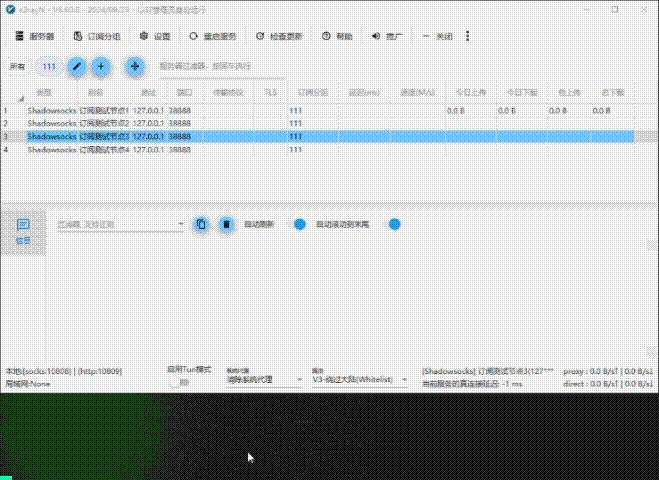Toggle auto scroll to end switch
659x480 pixels.
click(x=392, y=224)
